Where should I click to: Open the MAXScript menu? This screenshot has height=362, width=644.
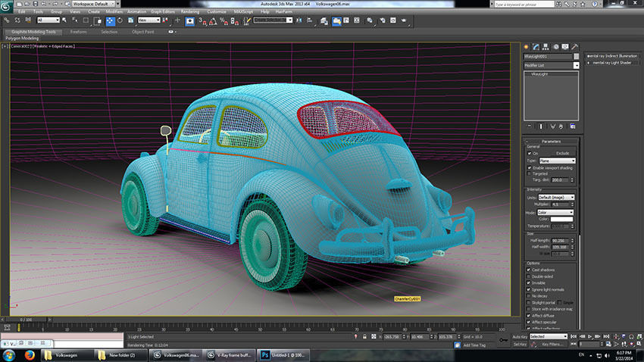tap(243, 11)
